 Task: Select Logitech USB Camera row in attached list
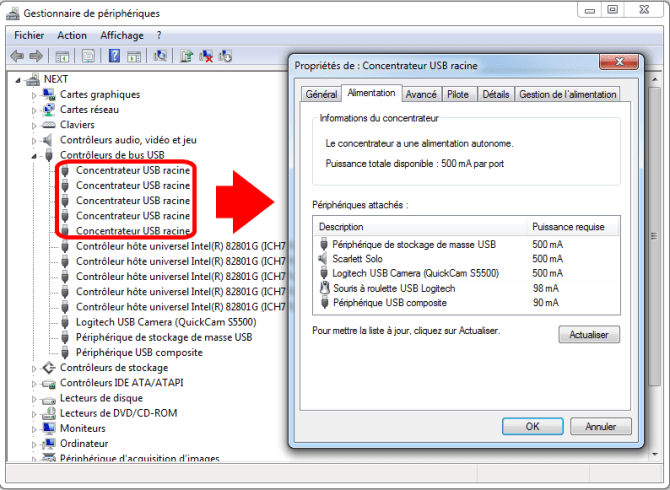point(466,273)
